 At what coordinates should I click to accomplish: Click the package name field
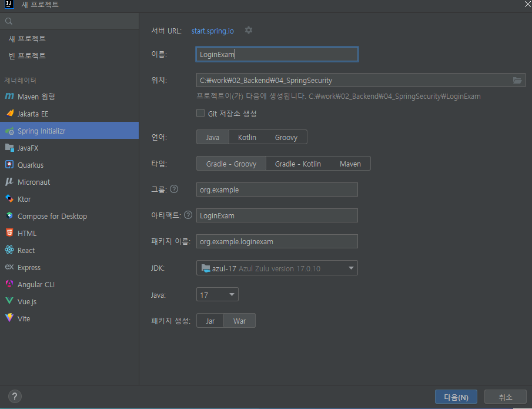click(x=277, y=241)
